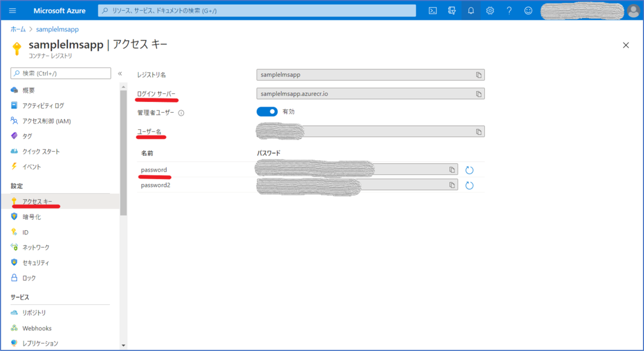Open the feedback smiley icon
Image resolution: width=644 pixels, height=351 pixels.
pos(529,11)
